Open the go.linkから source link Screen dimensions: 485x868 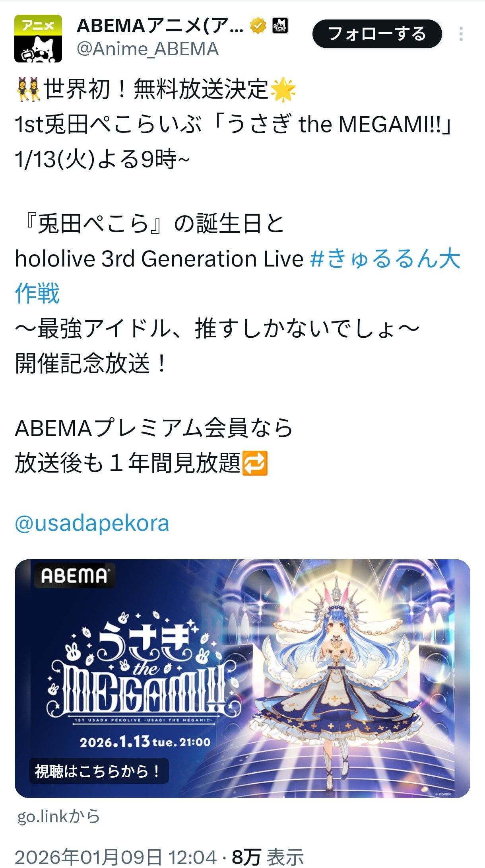58,817
